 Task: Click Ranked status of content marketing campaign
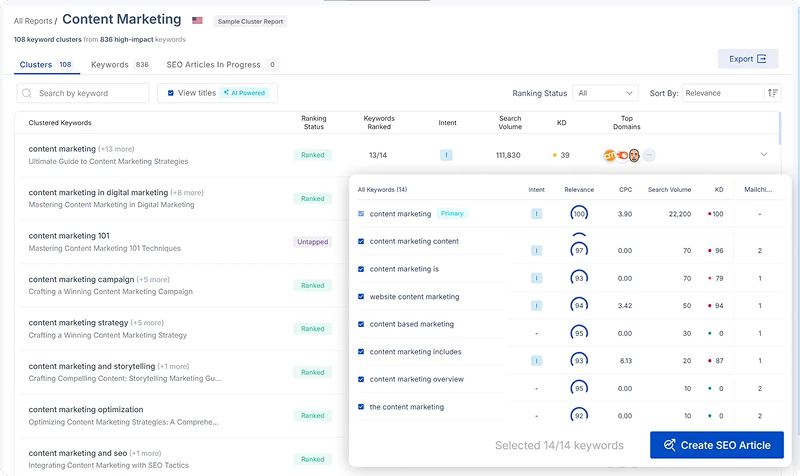point(312,285)
